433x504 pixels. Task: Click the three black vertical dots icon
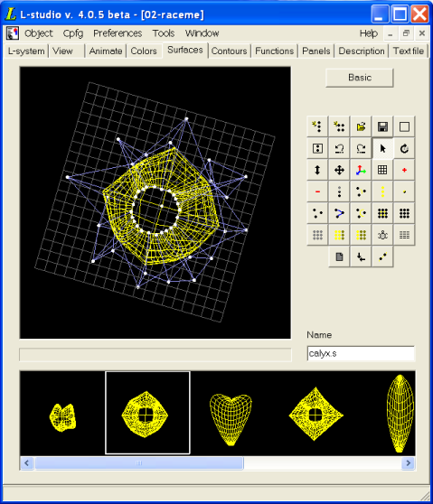click(339, 191)
